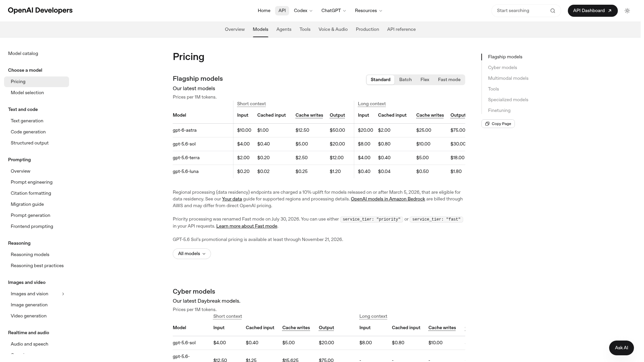Open the API reference tab

[x=401, y=29]
